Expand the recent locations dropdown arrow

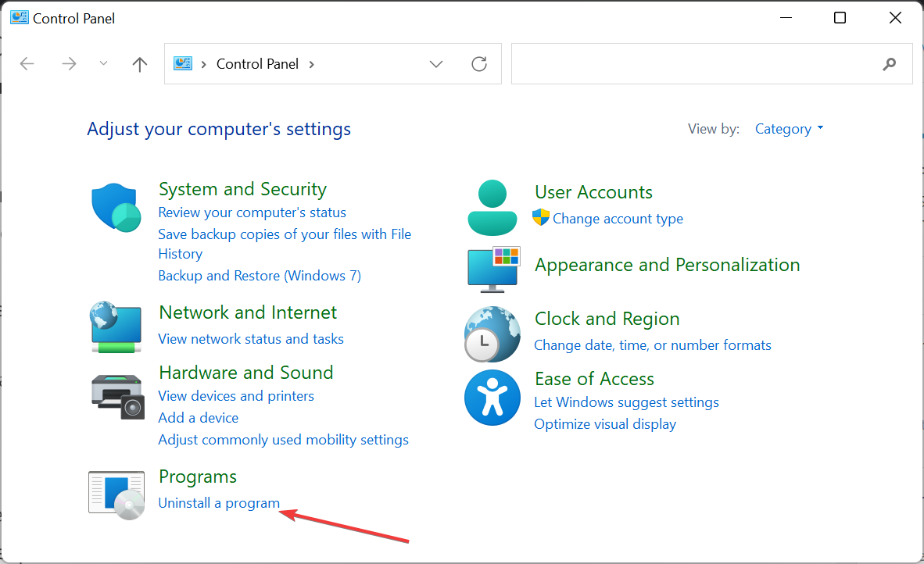[x=104, y=64]
